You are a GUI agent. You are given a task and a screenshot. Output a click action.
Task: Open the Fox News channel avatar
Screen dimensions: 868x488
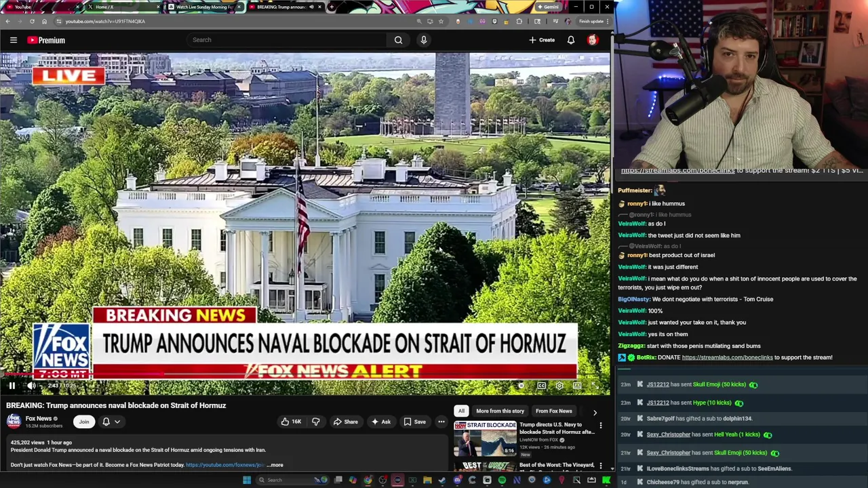(14, 422)
